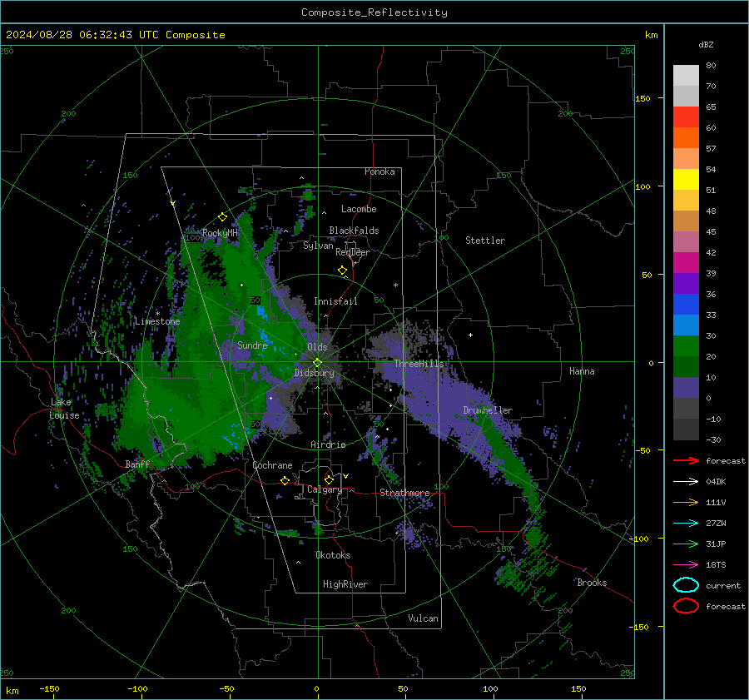The image size is (749, 700).
Task: Click the red 'forecast' ellipse icon
Action: coord(686,606)
